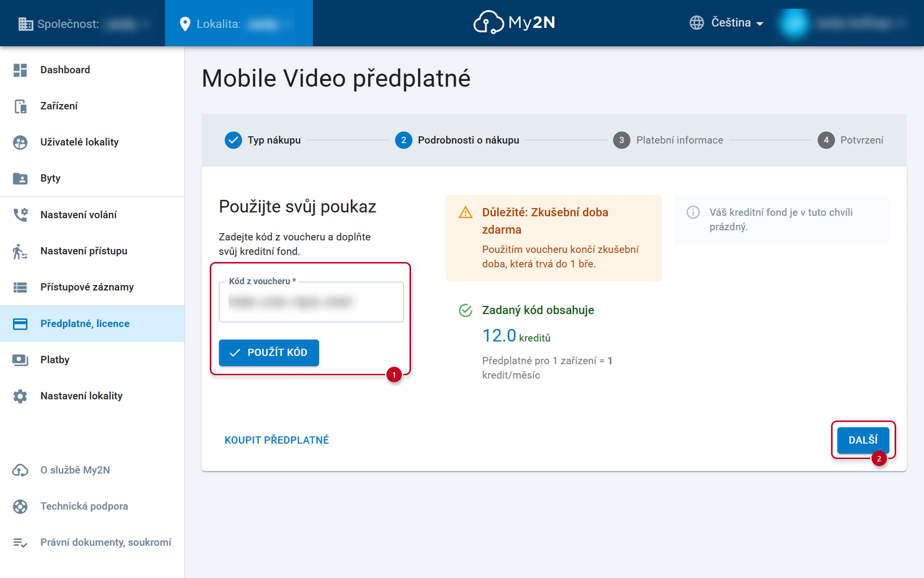Click the O službě My2N cloud icon

[20, 470]
